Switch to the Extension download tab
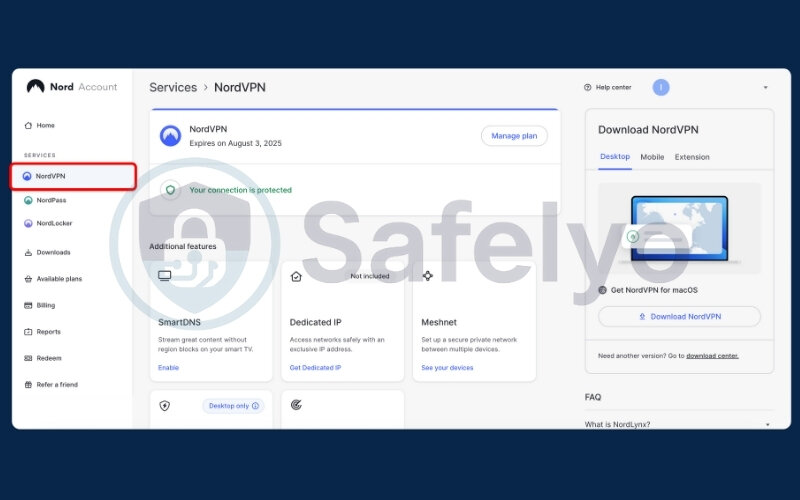This screenshot has height=500, width=800. [692, 157]
